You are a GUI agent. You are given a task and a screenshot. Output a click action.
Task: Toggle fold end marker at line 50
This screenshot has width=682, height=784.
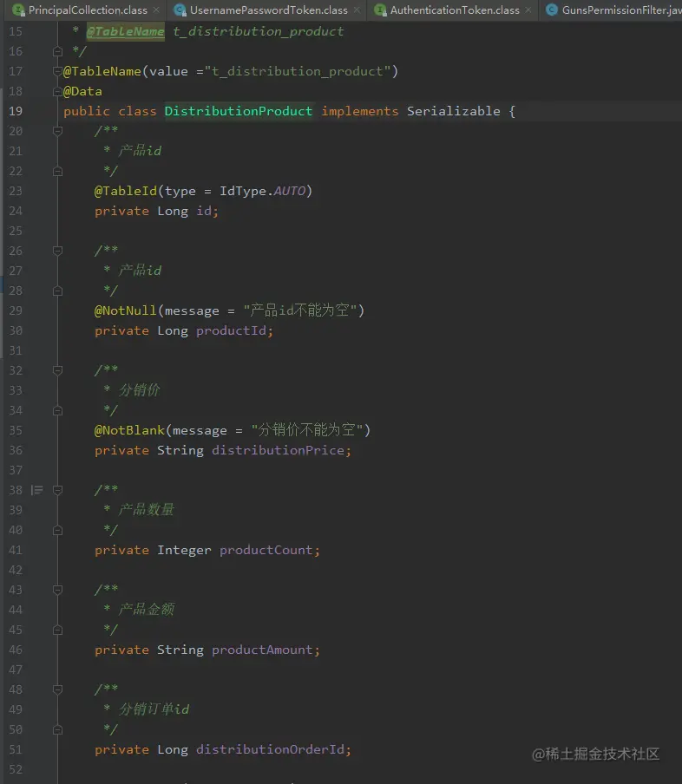[x=57, y=729]
